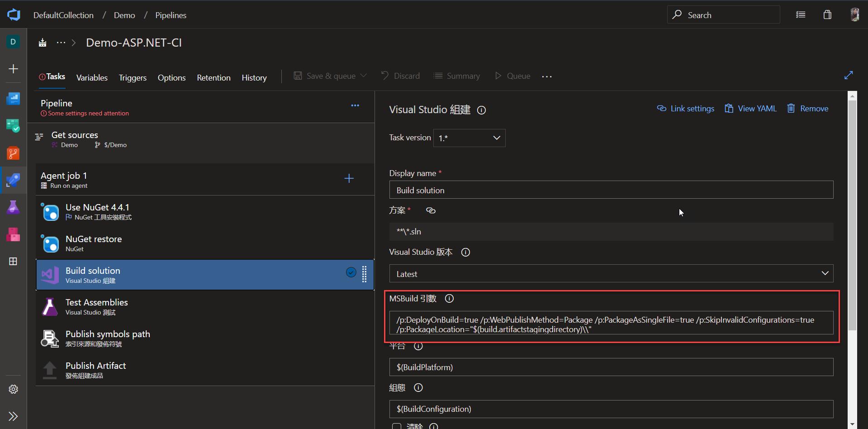Toggle the Build solution enabled status circle
Image resolution: width=868 pixels, height=429 pixels.
click(x=351, y=272)
